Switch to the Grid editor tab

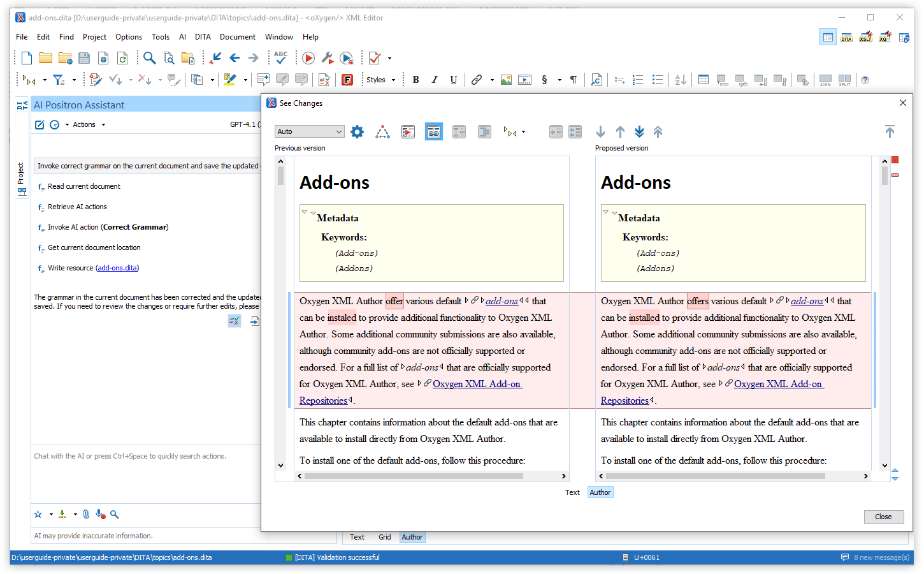click(x=384, y=537)
